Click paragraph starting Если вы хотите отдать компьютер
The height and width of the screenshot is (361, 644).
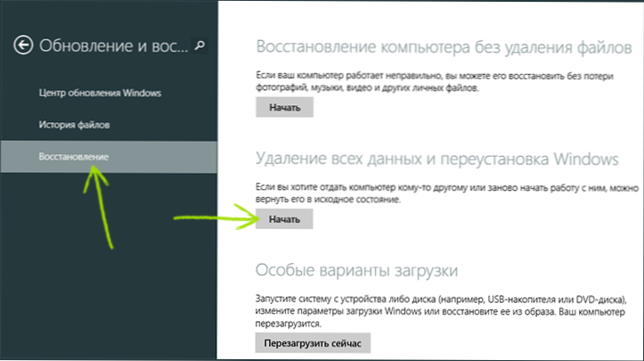[x=447, y=193]
